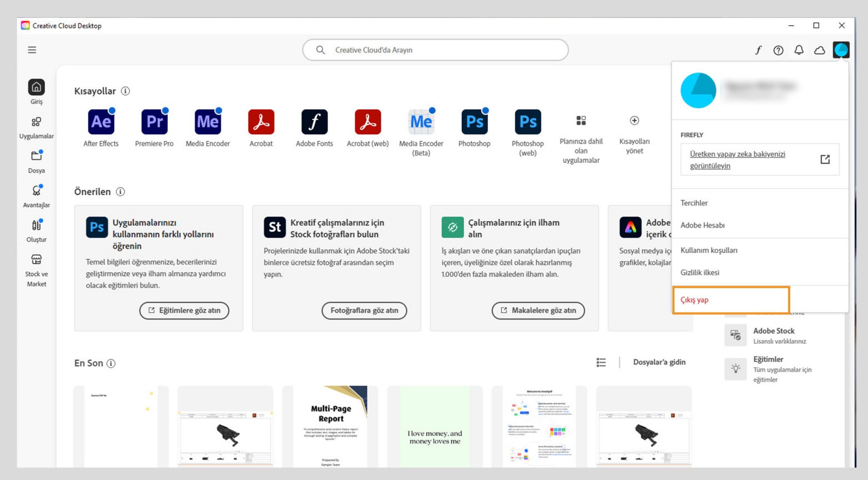
Task: Minimize the Creative Cloud Desktop window
Action: pos(791,26)
